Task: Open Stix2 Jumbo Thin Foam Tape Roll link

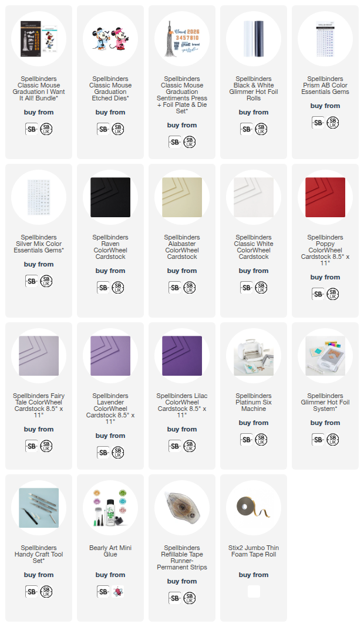Action: [254, 551]
